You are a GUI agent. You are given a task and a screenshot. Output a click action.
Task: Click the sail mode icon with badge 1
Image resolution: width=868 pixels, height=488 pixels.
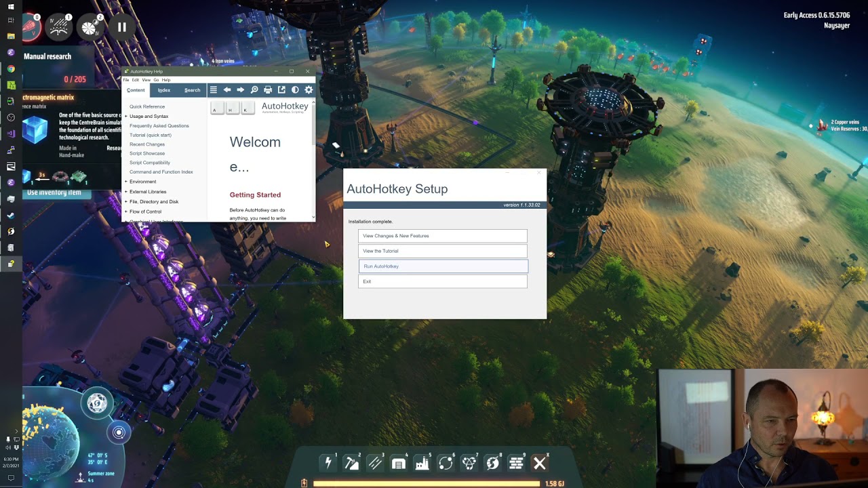tap(59, 27)
